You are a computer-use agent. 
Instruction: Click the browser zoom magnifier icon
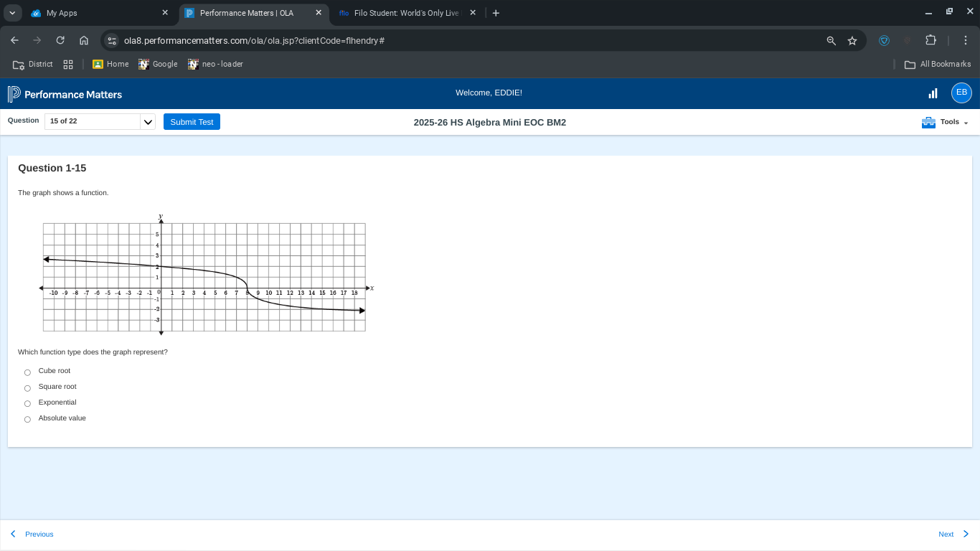pyautogui.click(x=830, y=41)
